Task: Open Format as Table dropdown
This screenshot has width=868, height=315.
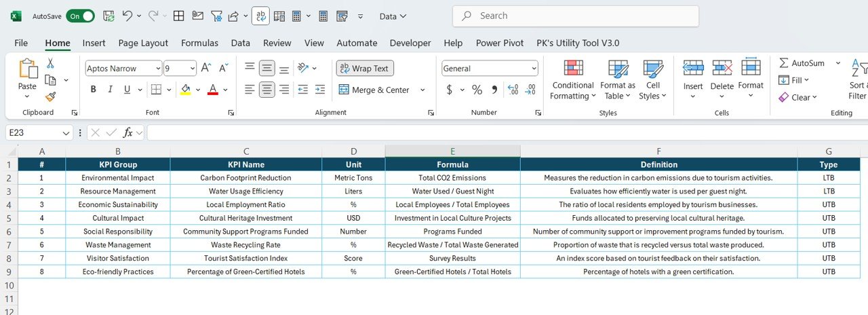Action: (618, 80)
